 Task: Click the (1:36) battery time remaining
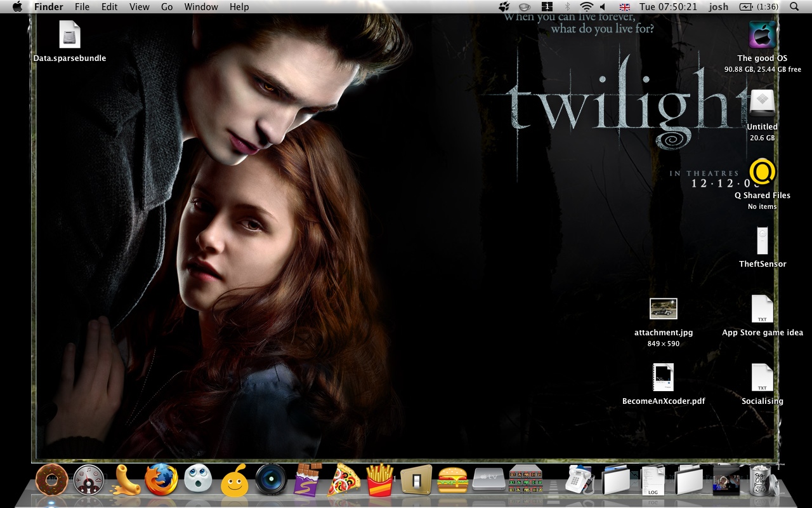pyautogui.click(x=768, y=7)
